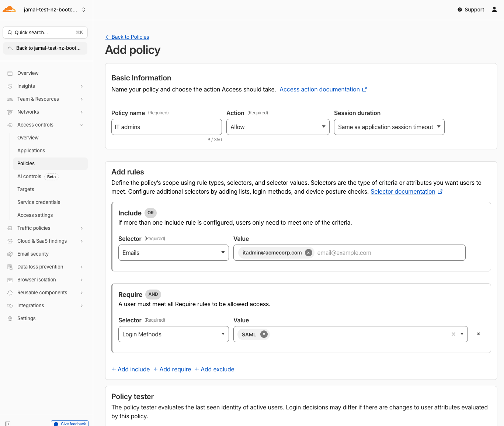
Task: Select the Policies submenu item
Action: pos(50,163)
